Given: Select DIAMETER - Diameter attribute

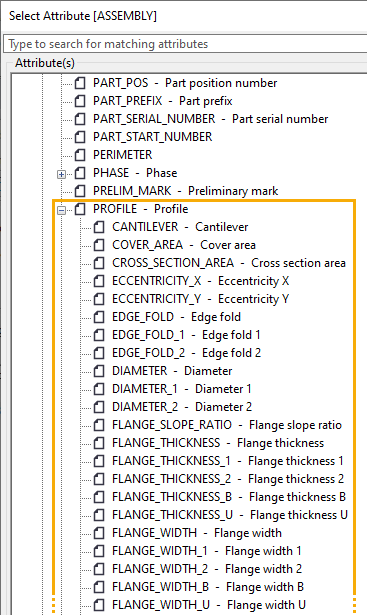Looking at the screenshot, I should pos(172,371).
